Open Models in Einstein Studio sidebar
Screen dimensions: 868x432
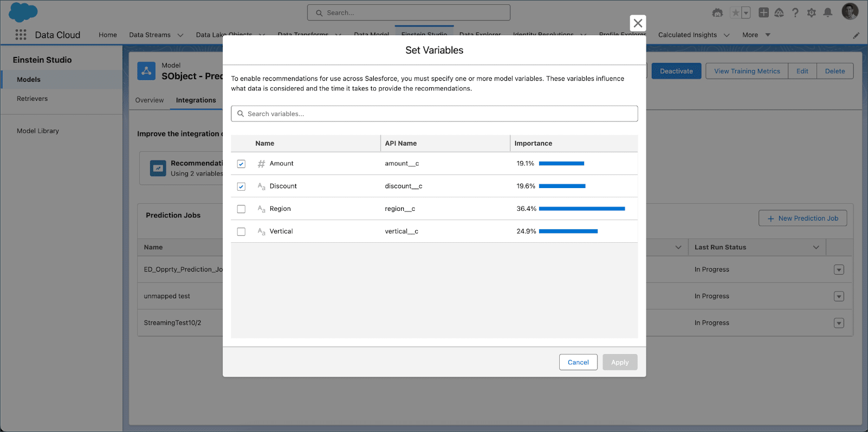point(62,80)
